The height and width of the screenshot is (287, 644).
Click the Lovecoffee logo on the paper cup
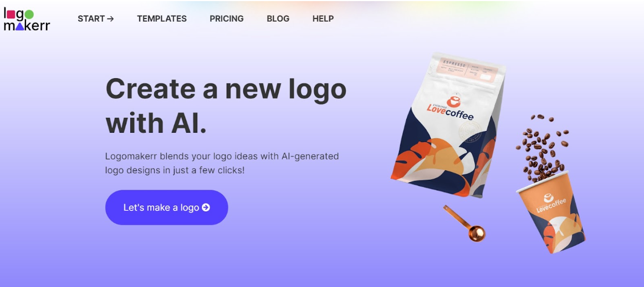pyautogui.click(x=550, y=203)
